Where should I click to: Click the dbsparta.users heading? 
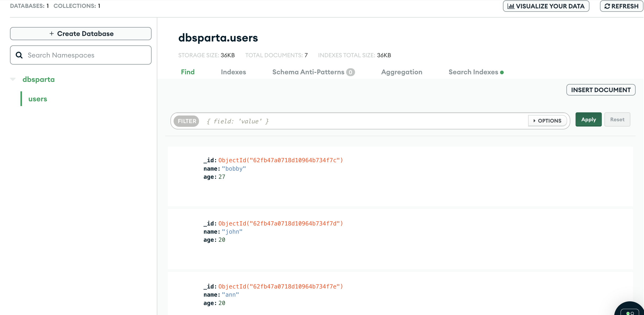tap(218, 38)
